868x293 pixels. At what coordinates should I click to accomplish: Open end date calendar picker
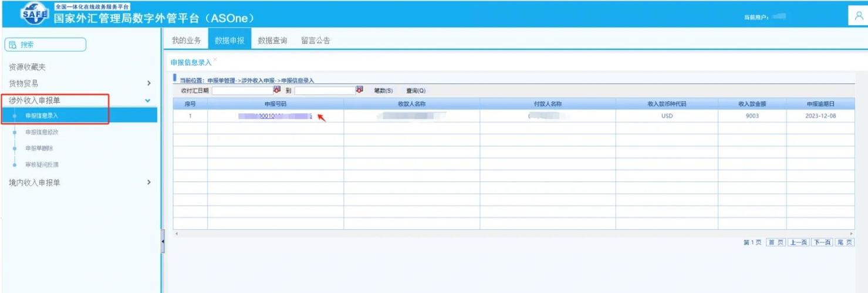pyautogui.click(x=359, y=90)
